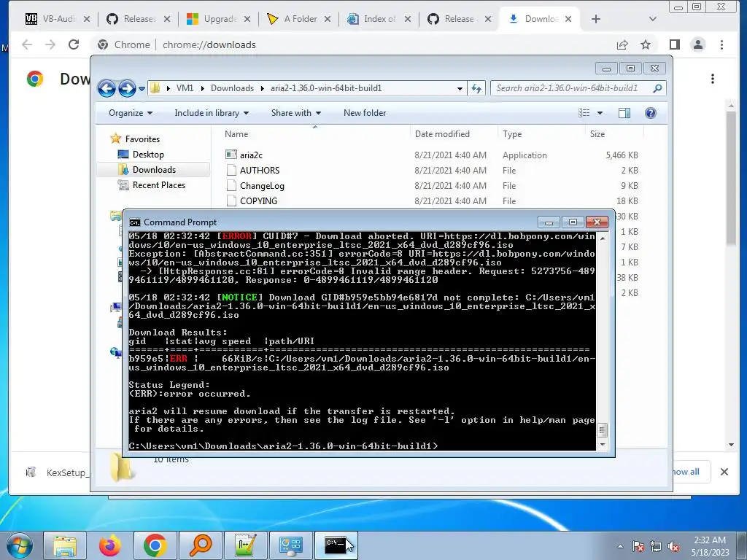Select the AUTHORS file
The width and height of the screenshot is (747, 560).
(x=260, y=171)
